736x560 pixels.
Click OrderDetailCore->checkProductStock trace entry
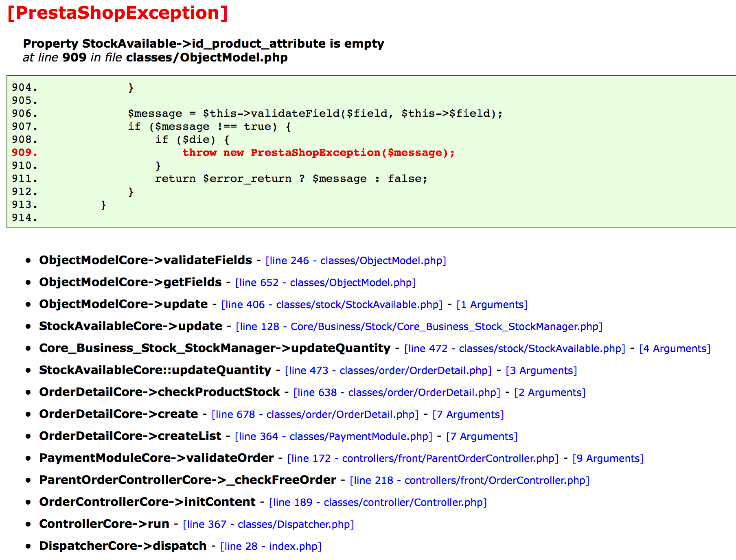point(160,392)
